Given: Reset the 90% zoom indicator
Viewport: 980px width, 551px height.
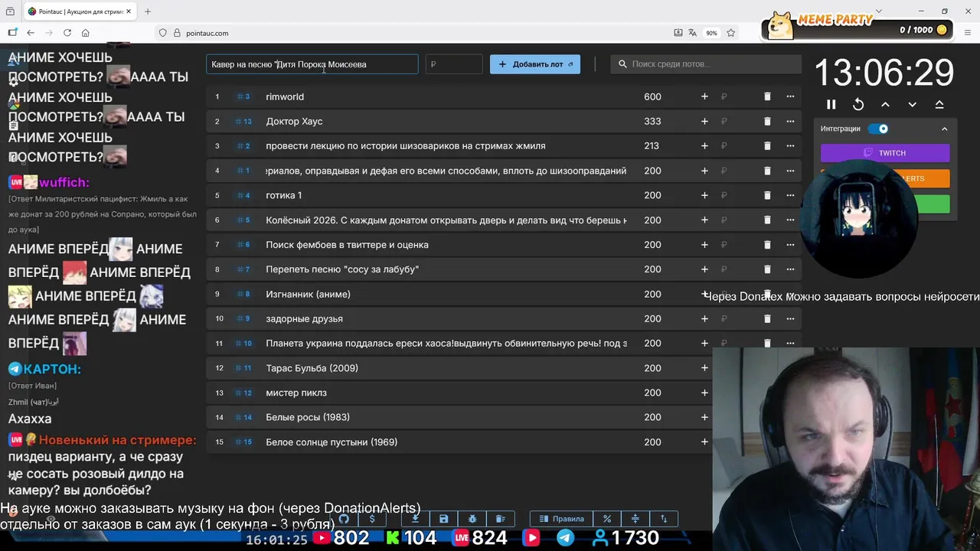Looking at the screenshot, I should (712, 33).
